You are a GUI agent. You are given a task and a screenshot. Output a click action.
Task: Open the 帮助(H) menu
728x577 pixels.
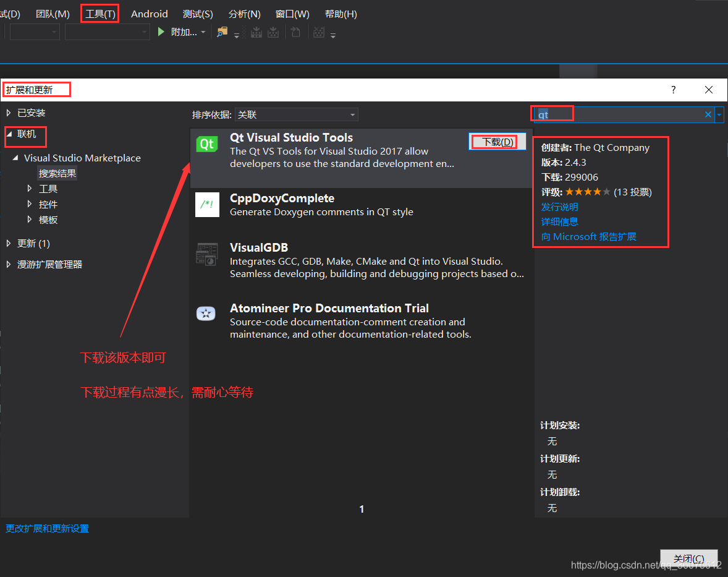(341, 14)
